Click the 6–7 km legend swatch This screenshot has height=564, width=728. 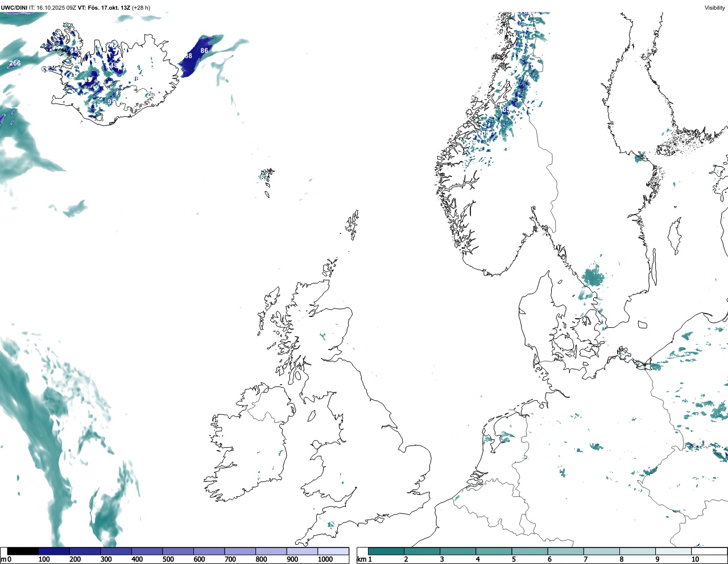pos(566,551)
